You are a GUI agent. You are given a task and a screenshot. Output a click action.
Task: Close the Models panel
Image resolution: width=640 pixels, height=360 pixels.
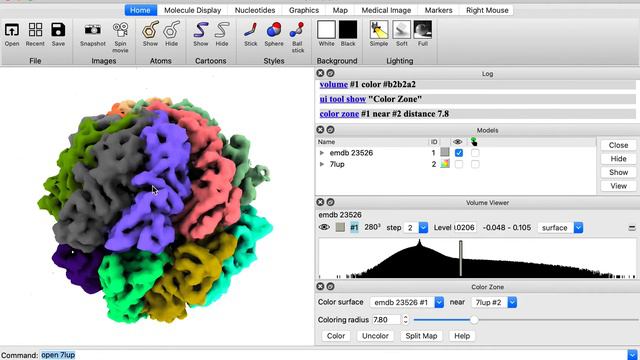pos(320,130)
